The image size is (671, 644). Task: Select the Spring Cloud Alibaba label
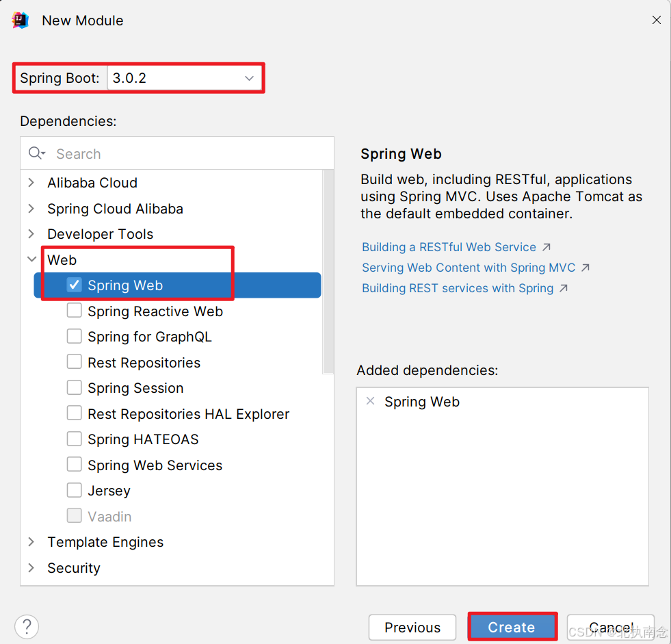[x=115, y=209]
